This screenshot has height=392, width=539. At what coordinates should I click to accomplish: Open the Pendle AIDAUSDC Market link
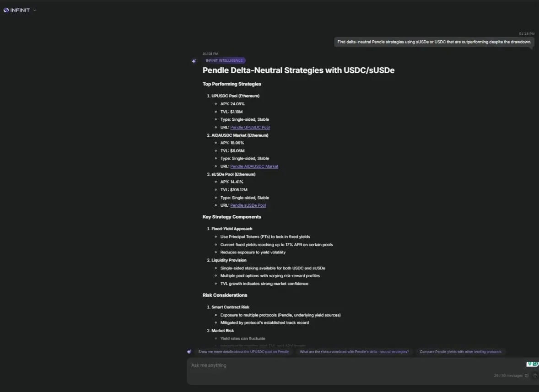tap(254, 166)
